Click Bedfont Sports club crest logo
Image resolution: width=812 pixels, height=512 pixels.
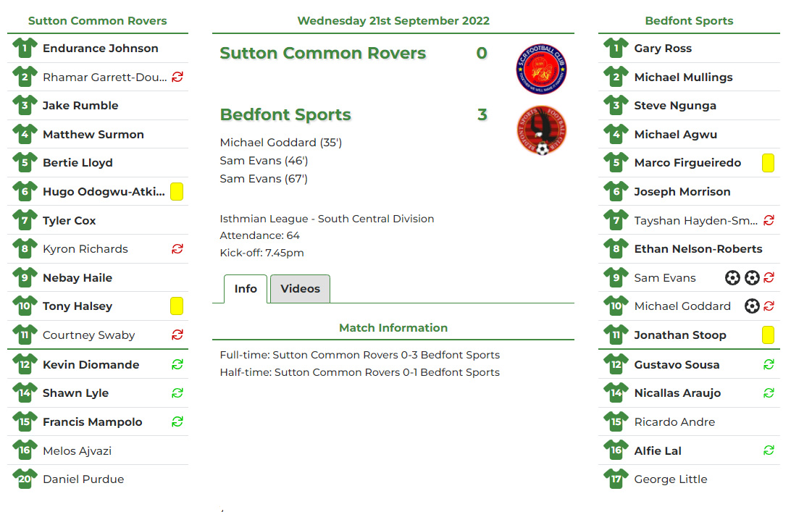(x=541, y=131)
